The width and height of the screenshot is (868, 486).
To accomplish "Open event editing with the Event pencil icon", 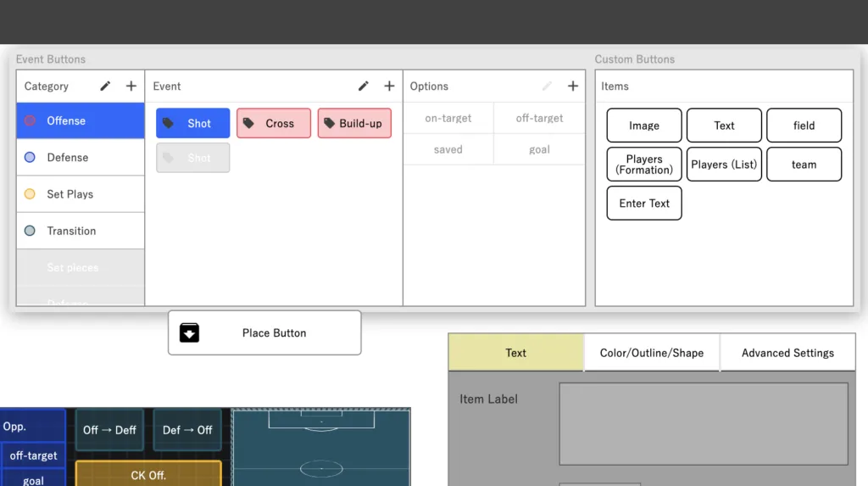I will [x=363, y=86].
